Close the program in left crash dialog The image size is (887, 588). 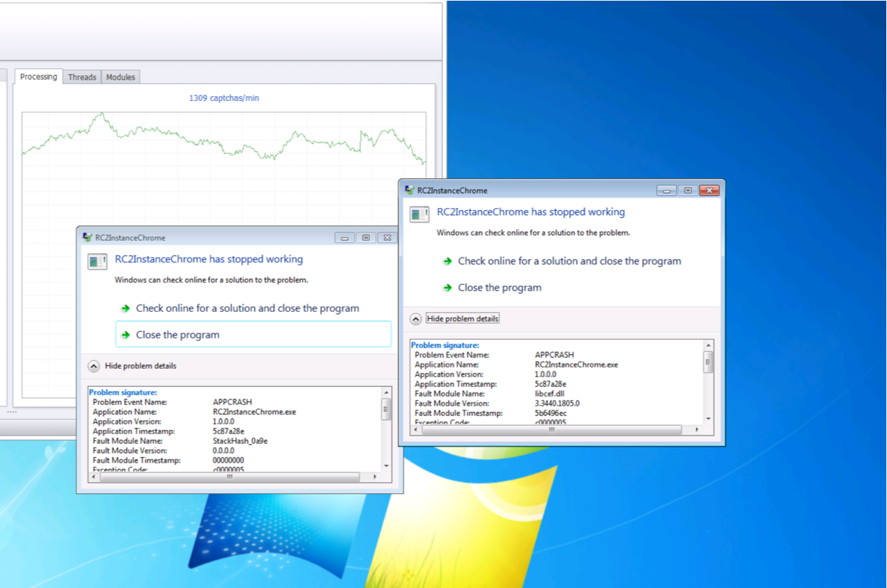pos(253,334)
